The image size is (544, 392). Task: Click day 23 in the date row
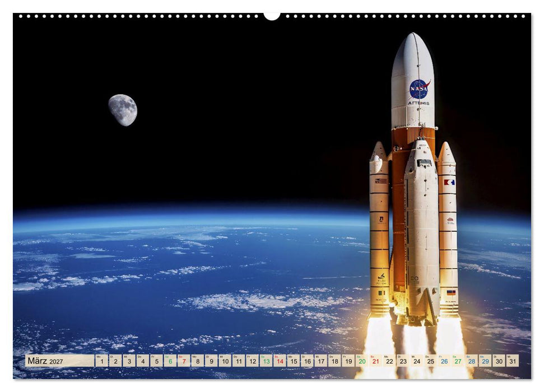pyautogui.click(x=403, y=361)
